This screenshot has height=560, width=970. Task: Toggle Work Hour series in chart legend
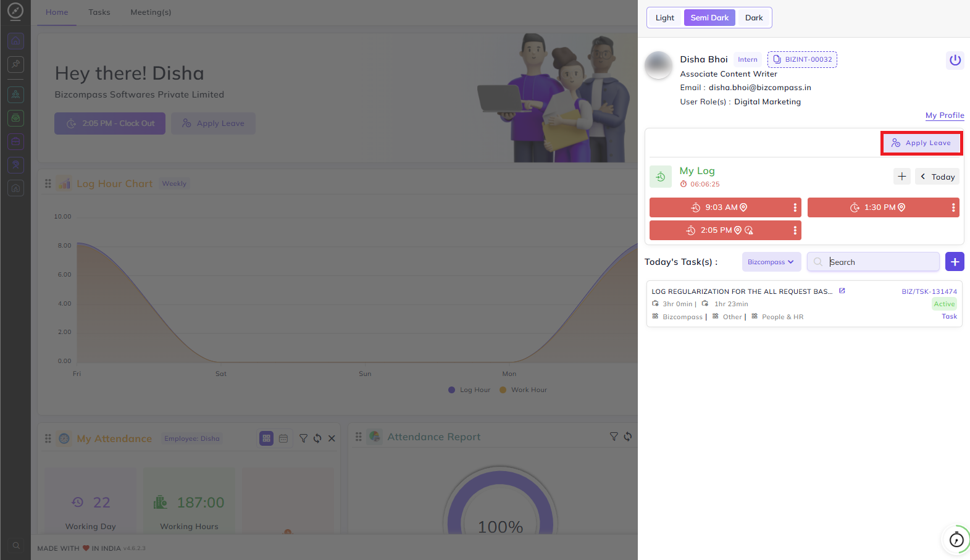coord(524,390)
